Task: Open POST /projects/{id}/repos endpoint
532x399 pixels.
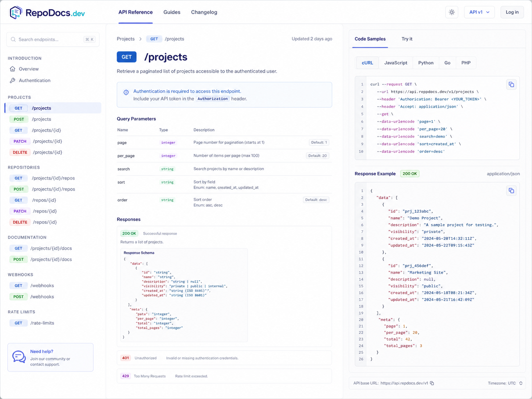Action: coord(42,189)
